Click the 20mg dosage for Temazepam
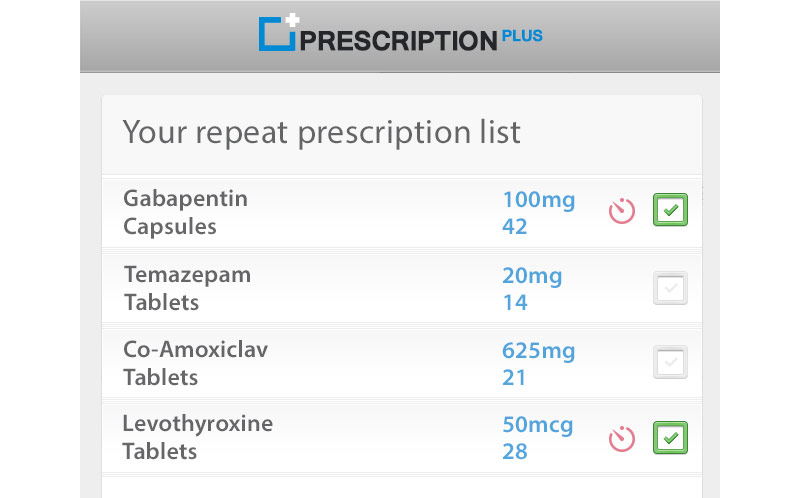800x498 pixels. pos(532,275)
